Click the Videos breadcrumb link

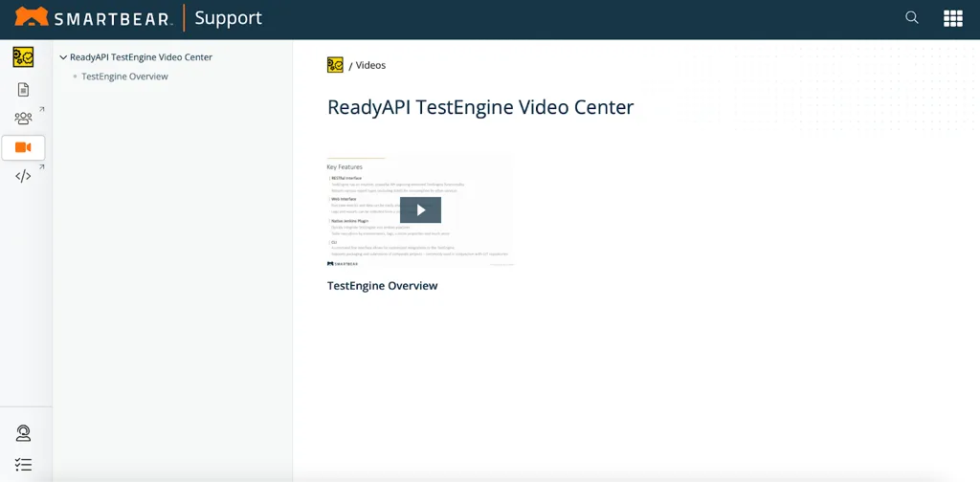tap(370, 65)
